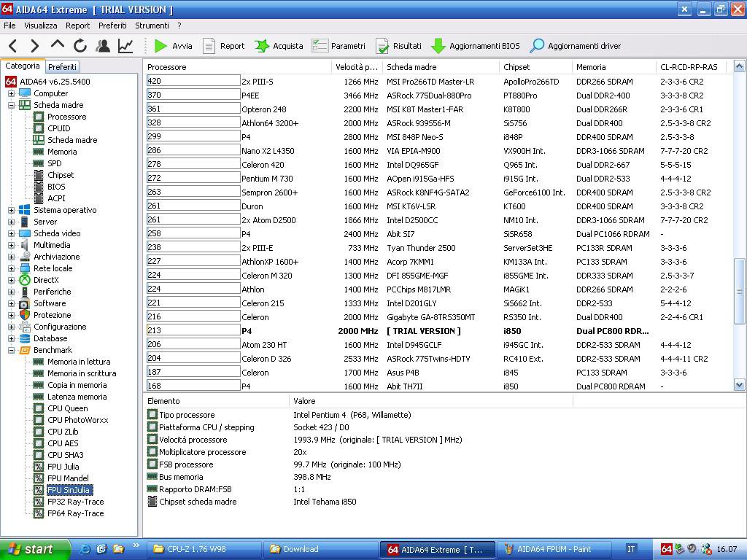
Task: Click the Report toolbar button
Action: coord(223,46)
